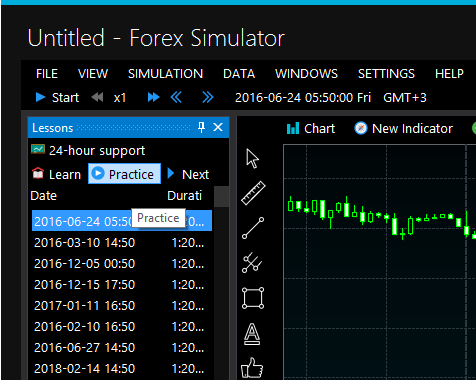Open the DATA menu

[239, 74]
